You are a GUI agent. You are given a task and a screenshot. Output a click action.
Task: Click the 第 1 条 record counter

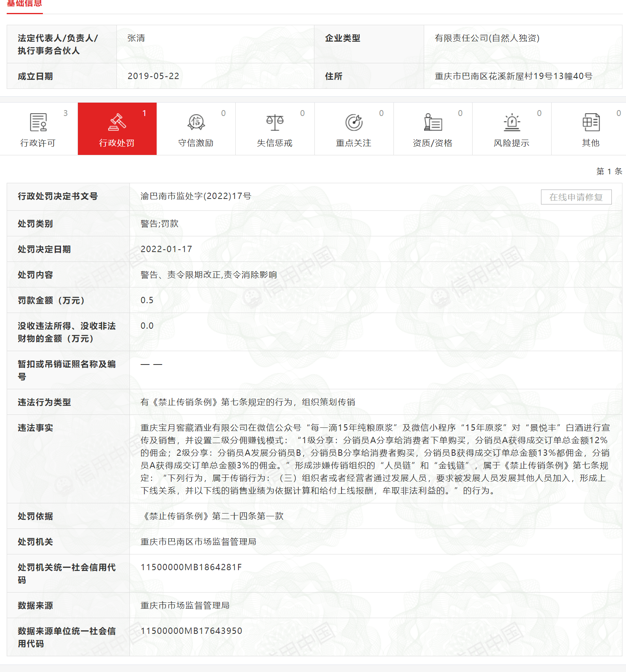tap(609, 171)
